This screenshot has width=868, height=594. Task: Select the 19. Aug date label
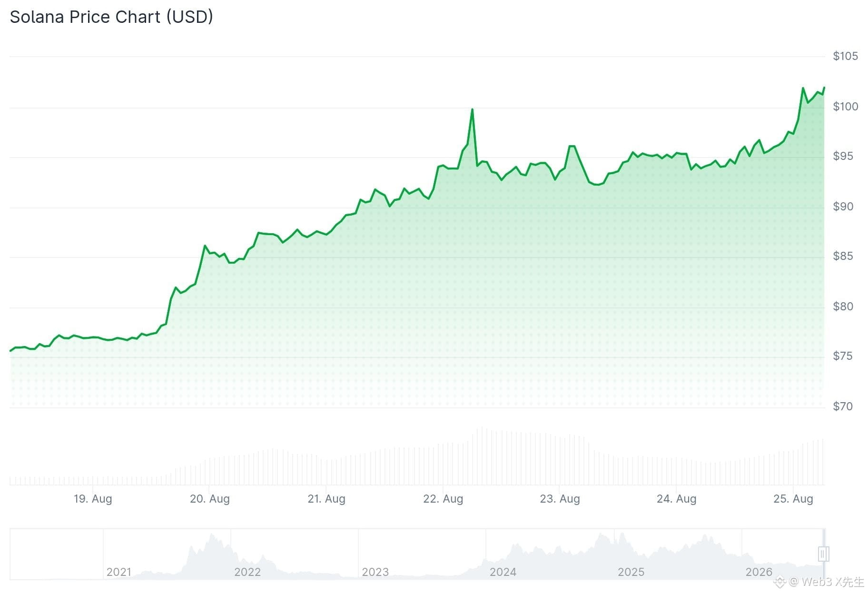tap(93, 499)
